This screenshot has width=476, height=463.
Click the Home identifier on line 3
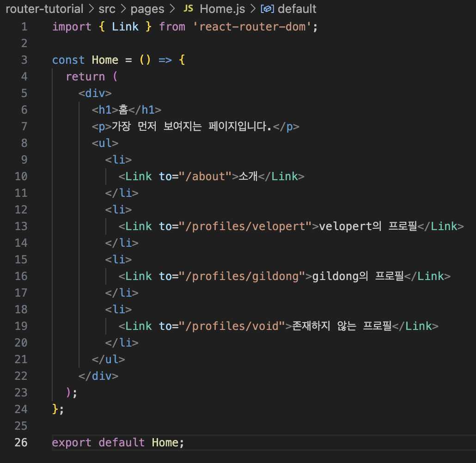click(x=105, y=60)
